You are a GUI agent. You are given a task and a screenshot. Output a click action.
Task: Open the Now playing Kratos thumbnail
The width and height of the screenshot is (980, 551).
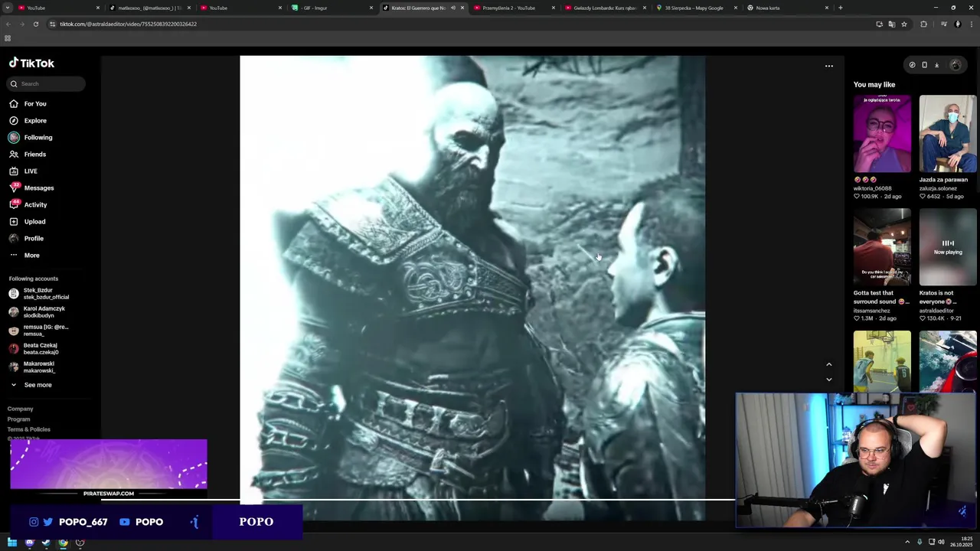(948, 247)
